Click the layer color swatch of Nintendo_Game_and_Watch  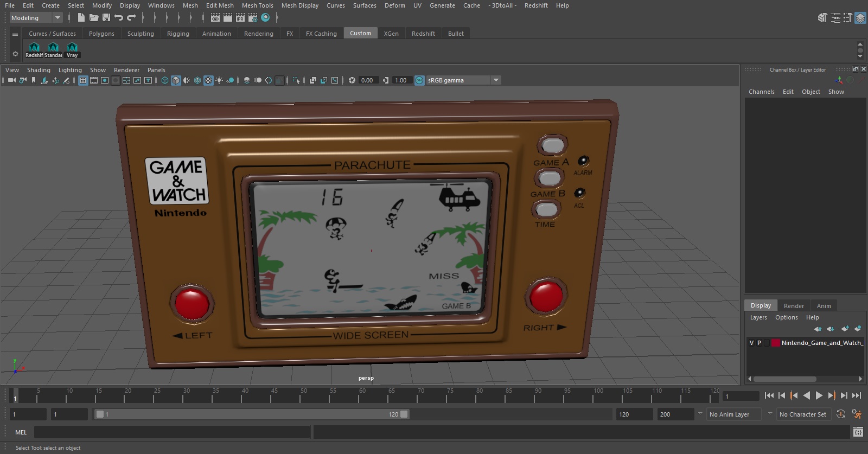pos(776,343)
